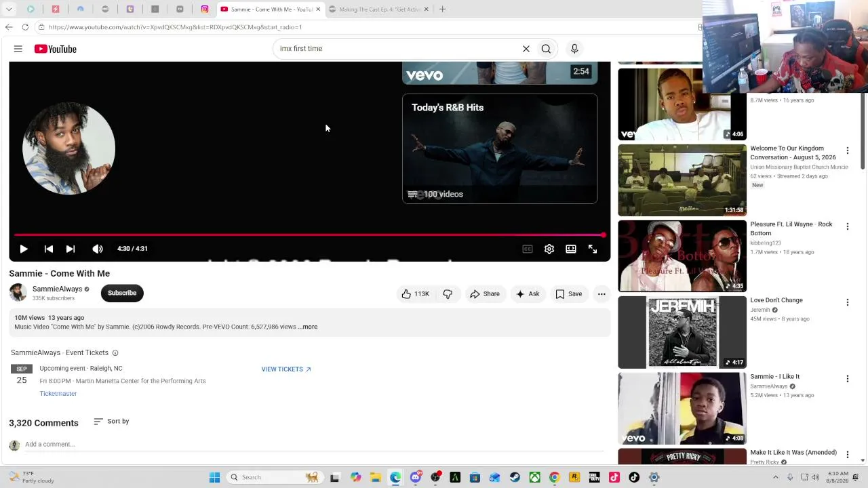Open TikTok from the taskbar
The image size is (868, 488).
pos(634,477)
